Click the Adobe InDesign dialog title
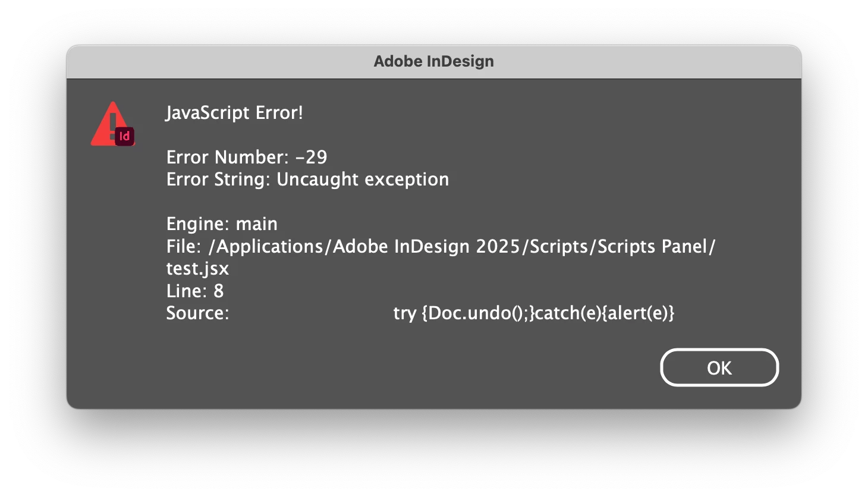868x497 pixels. 433,61
